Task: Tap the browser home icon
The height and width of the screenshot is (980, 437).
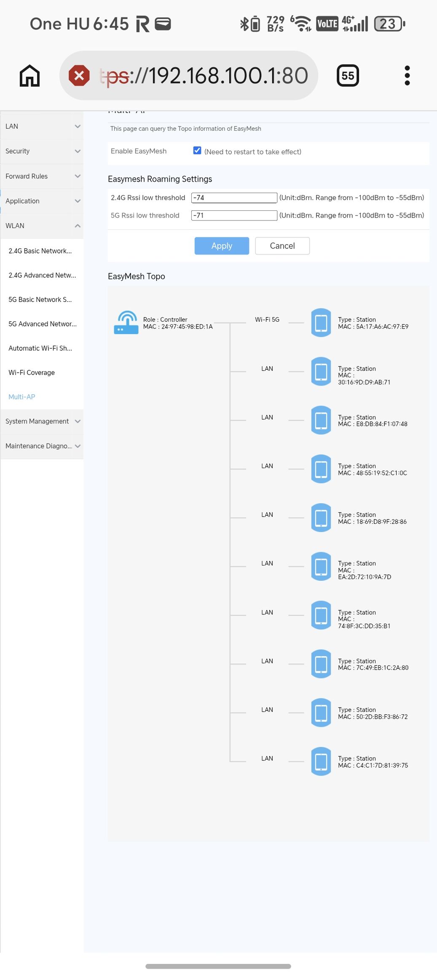Action: coord(29,76)
